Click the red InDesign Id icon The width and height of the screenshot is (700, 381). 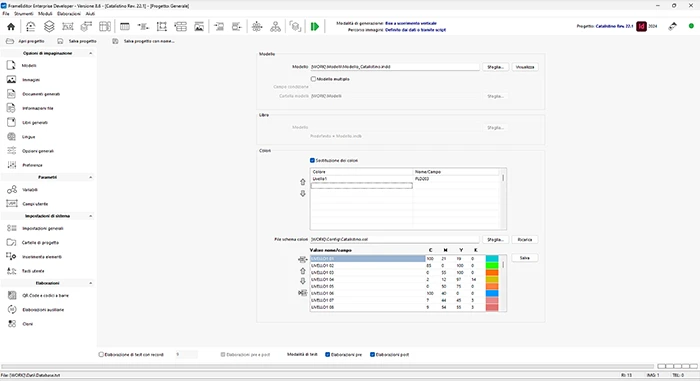pyautogui.click(x=642, y=26)
